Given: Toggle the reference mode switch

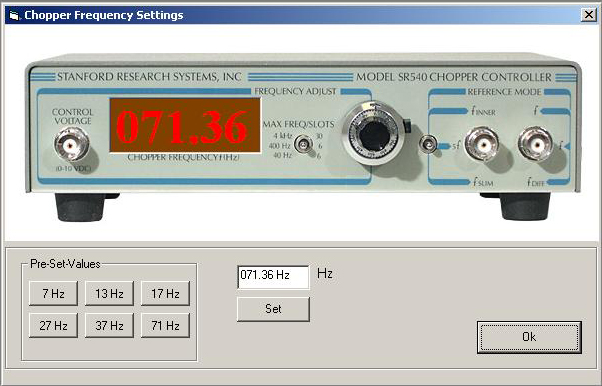Looking at the screenshot, I should pos(428,144).
